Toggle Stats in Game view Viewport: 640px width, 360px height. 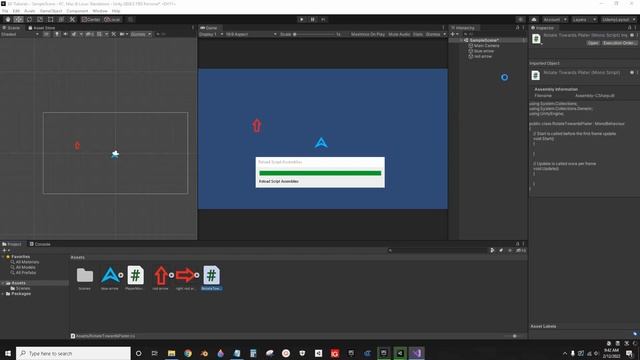418,34
